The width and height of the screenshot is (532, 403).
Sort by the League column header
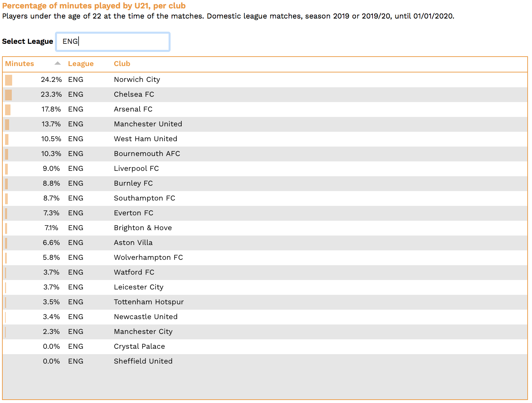81,64
